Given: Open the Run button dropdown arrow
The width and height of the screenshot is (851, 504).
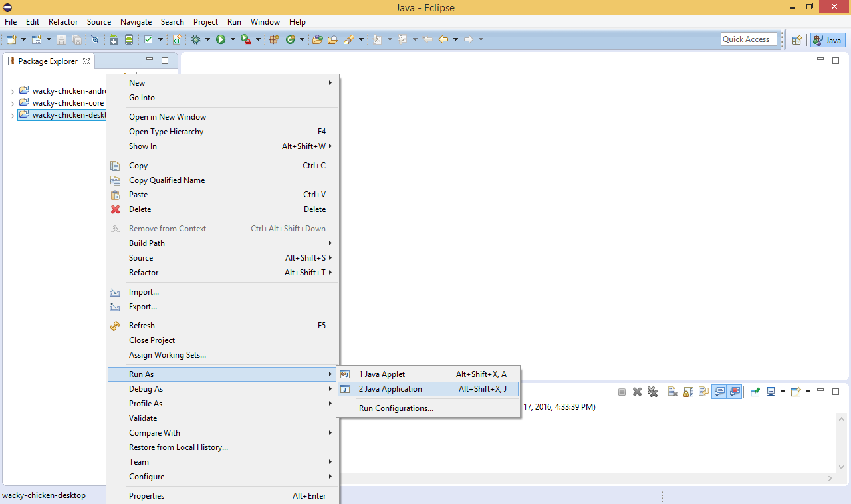Looking at the screenshot, I should [x=233, y=40].
